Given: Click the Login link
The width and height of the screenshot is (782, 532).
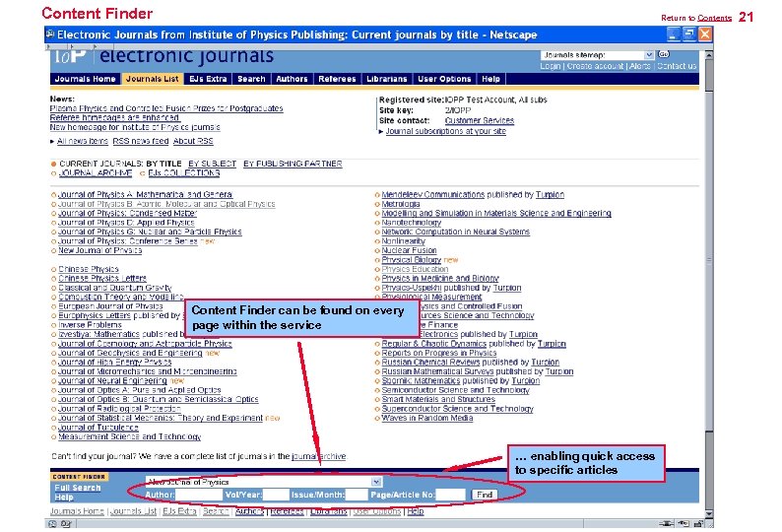Looking at the screenshot, I should click(x=551, y=66).
